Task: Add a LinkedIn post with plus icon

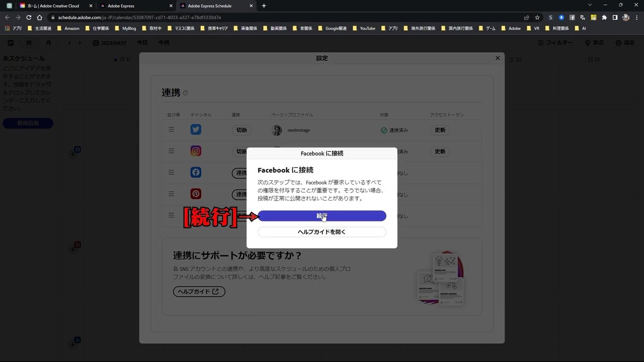Action: tap(73, 344)
